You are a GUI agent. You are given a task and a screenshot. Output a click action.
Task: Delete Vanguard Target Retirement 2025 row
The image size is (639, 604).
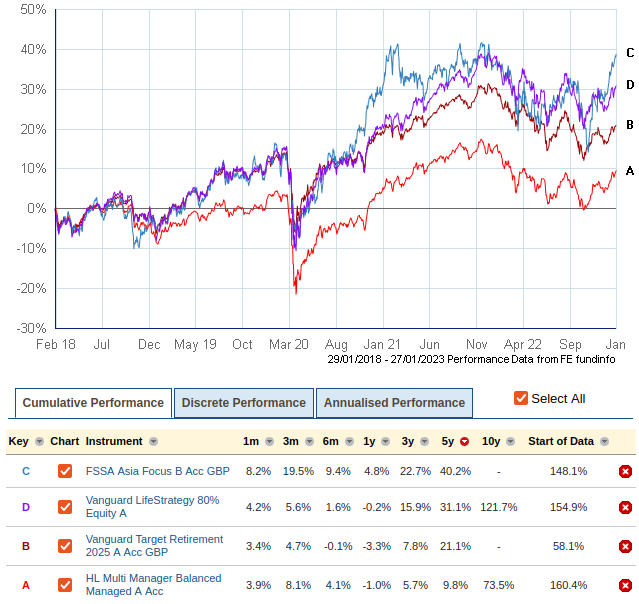625,547
